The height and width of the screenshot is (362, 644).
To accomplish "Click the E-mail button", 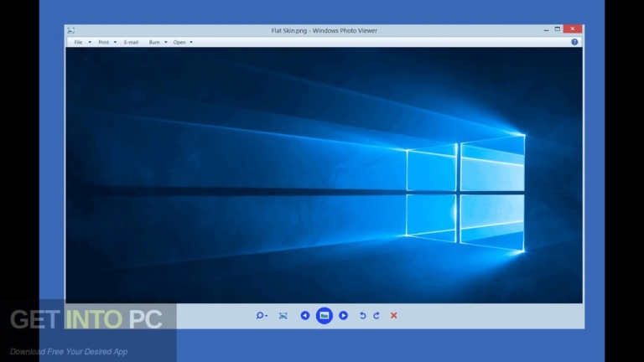I will coord(131,42).
